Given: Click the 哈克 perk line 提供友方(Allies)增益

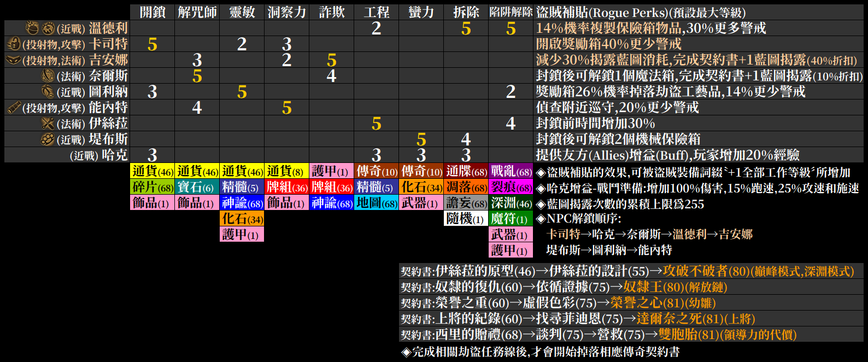Looking at the screenshot, I should [x=667, y=155].
